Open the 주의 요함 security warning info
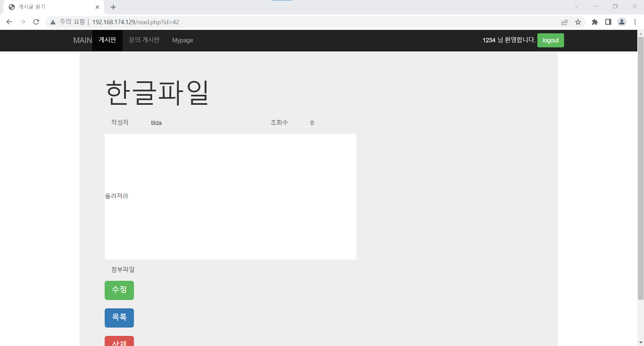 tap(67, 22)
